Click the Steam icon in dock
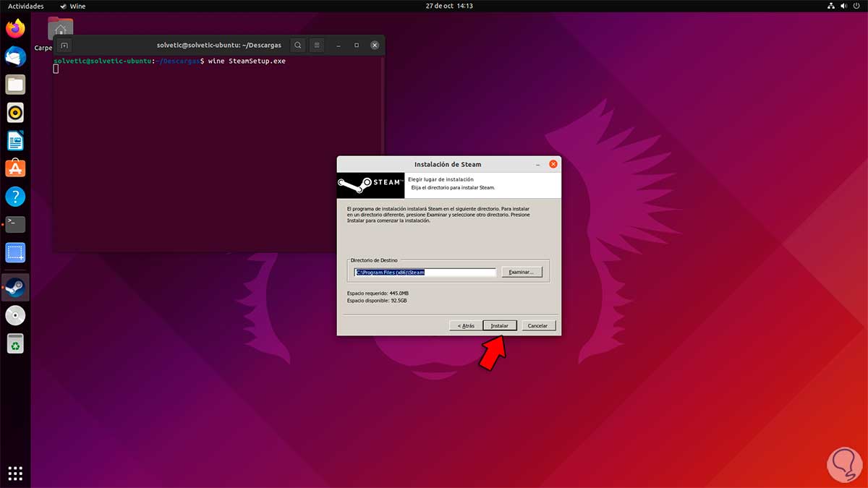Screen dimensions: 868x488 [15, 288]
